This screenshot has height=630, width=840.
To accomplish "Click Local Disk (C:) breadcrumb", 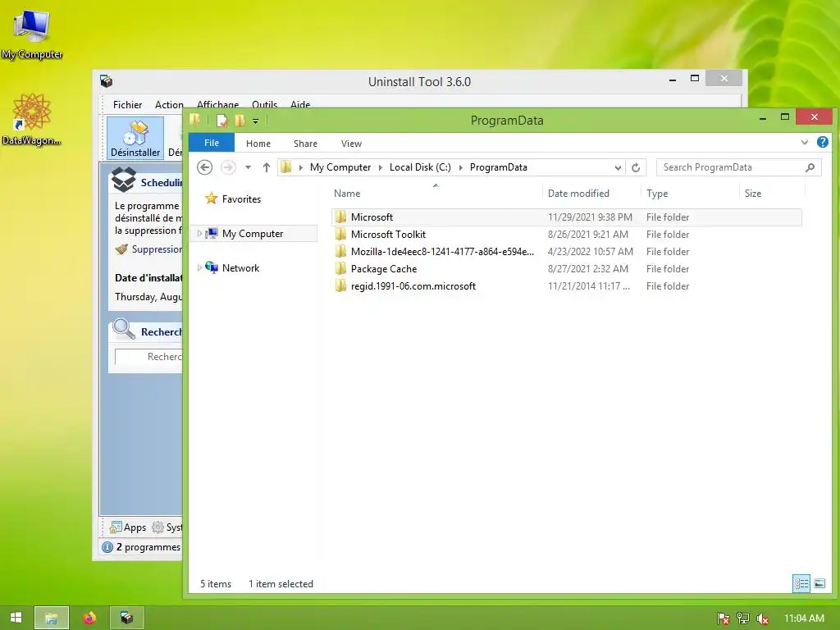I will pos(420,167).
